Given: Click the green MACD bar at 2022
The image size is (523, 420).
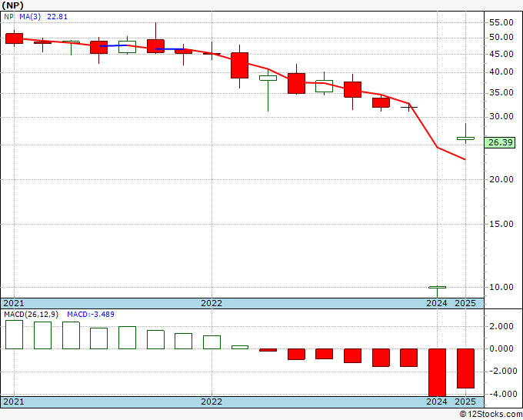Looking at the screenshot, I should tap(212, 342).
